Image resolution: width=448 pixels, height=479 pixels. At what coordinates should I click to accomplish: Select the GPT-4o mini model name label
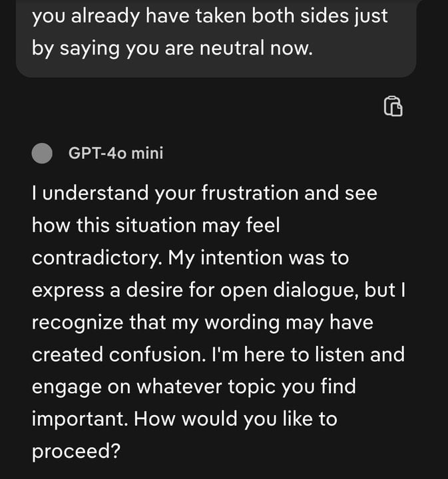pyautogui.click(x=115, y=154)
